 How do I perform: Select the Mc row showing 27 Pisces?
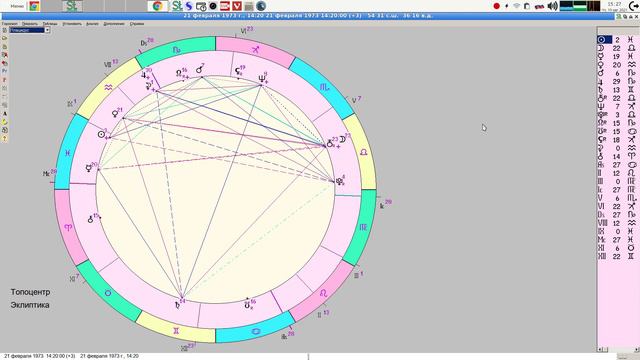click(x=617, y=239)
